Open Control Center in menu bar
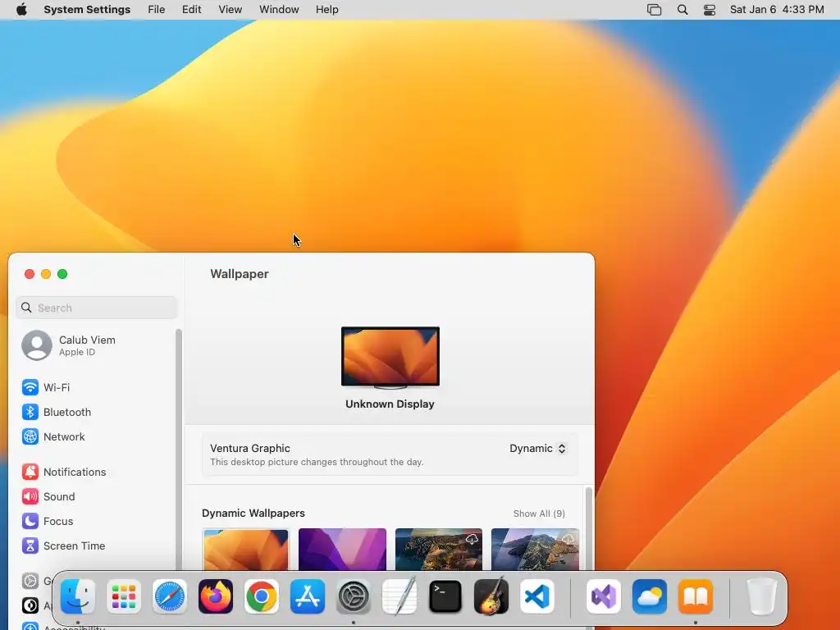 (x=710, y=10)
